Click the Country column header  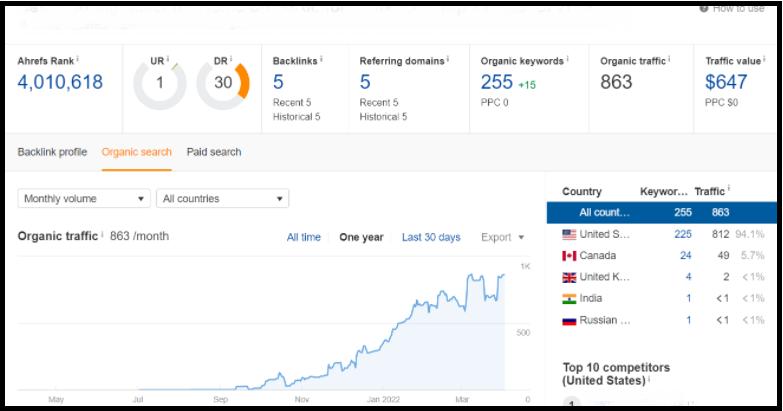582,192
